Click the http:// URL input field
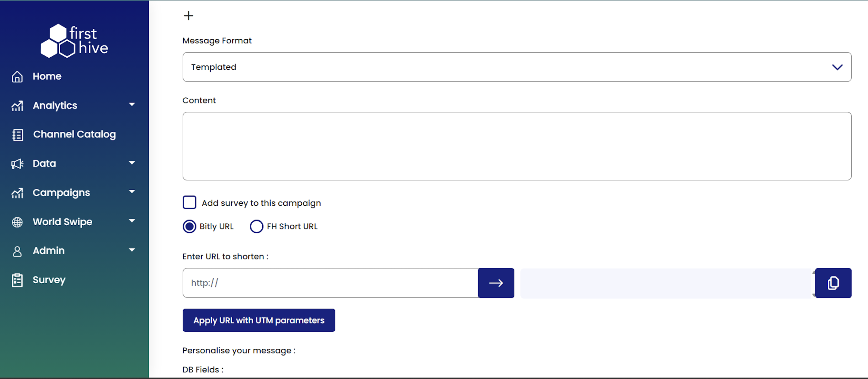Viewport: 868px width, 379px height. (x=330, y=283)
